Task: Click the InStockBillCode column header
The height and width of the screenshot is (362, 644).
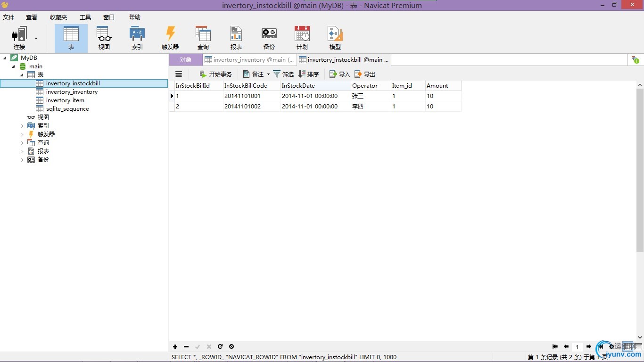Action: 251,86
